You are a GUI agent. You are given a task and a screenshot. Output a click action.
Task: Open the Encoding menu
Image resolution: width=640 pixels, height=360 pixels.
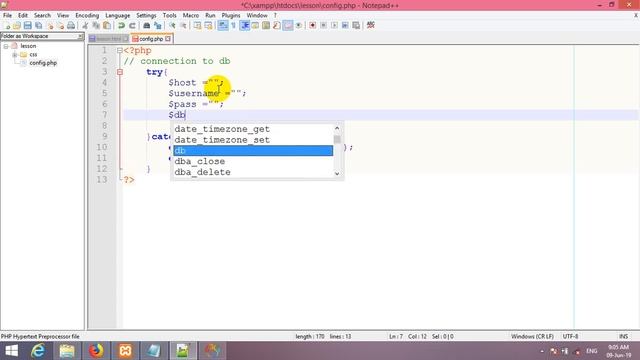pyautogui.click(x=87, y=15)
